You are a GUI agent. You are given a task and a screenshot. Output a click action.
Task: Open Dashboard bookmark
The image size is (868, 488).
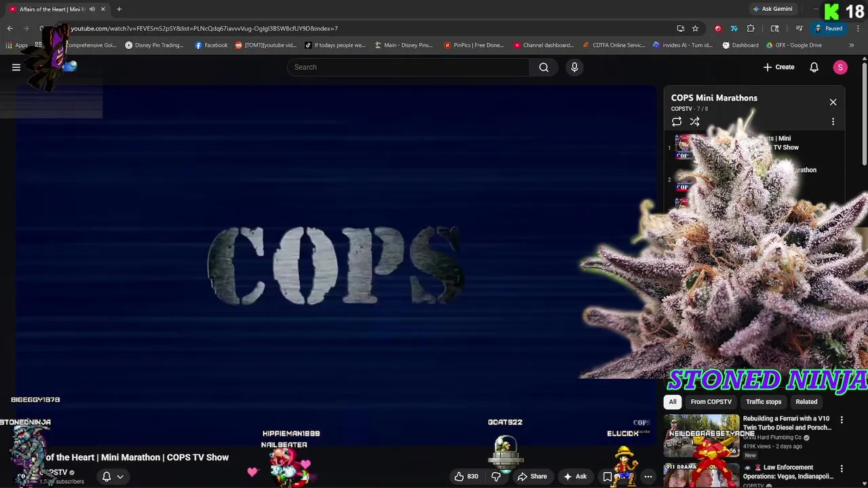pos(741,45)
